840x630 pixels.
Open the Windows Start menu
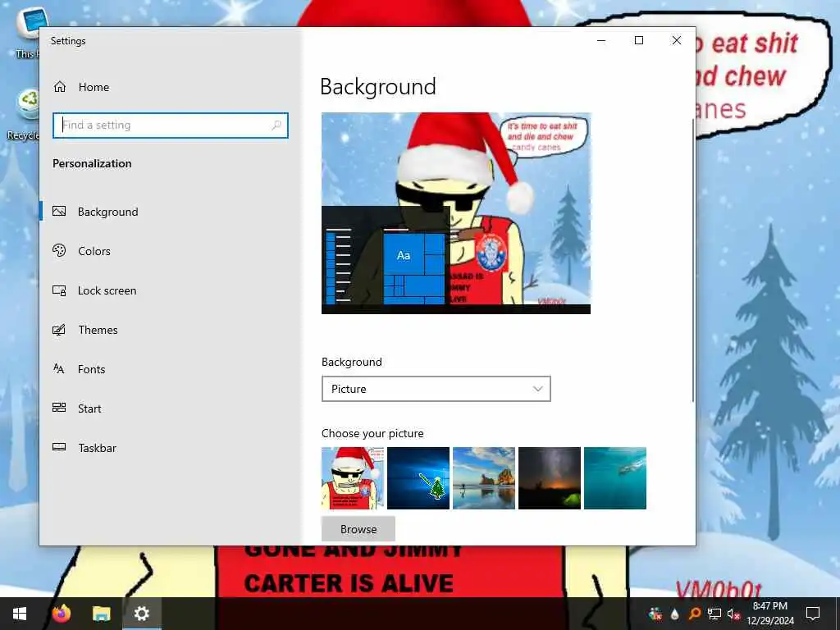[20, 614]
